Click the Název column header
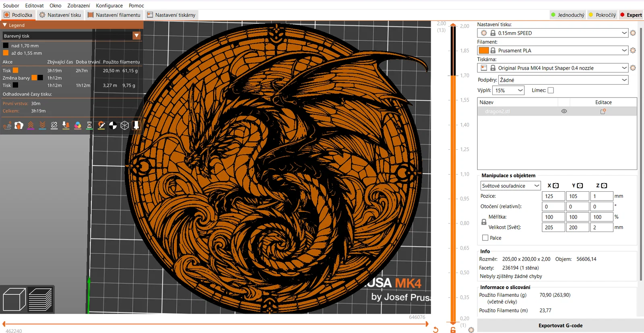The image size is (644, 333). pyautogui.click(x=518, y=102)
